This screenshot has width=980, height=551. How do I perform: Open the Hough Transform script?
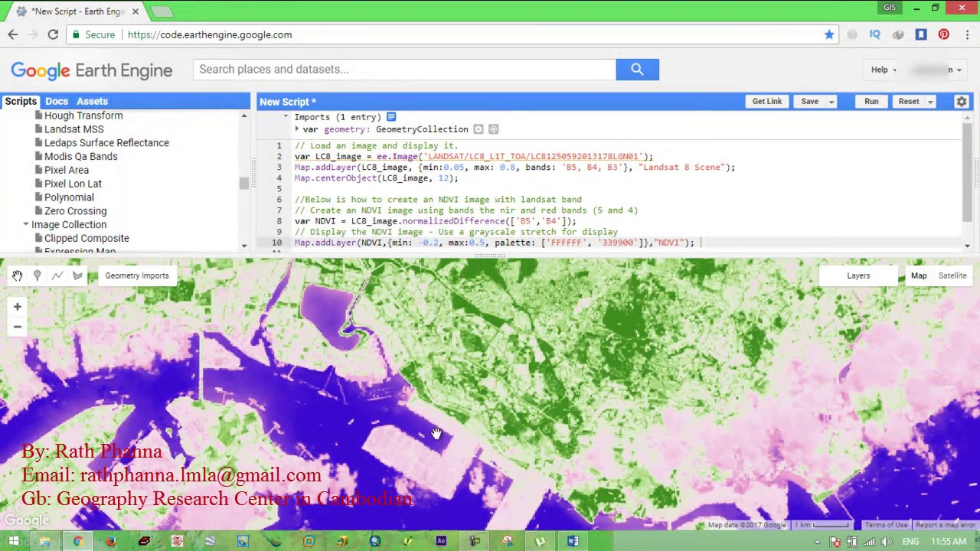coord(83,116)
